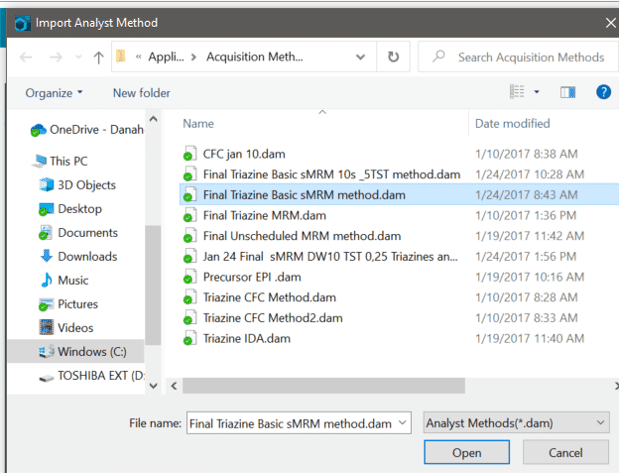This screenshot has width=619, height=473.
Task: Click the file icon of Triazine IDA.dam
Action: [189, 339]
